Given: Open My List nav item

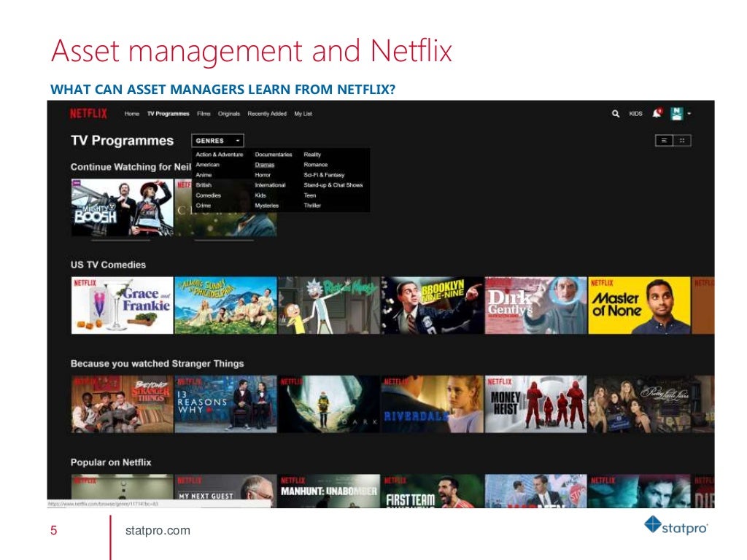Looking at the screenshot, I should click(x=303, y=114).
